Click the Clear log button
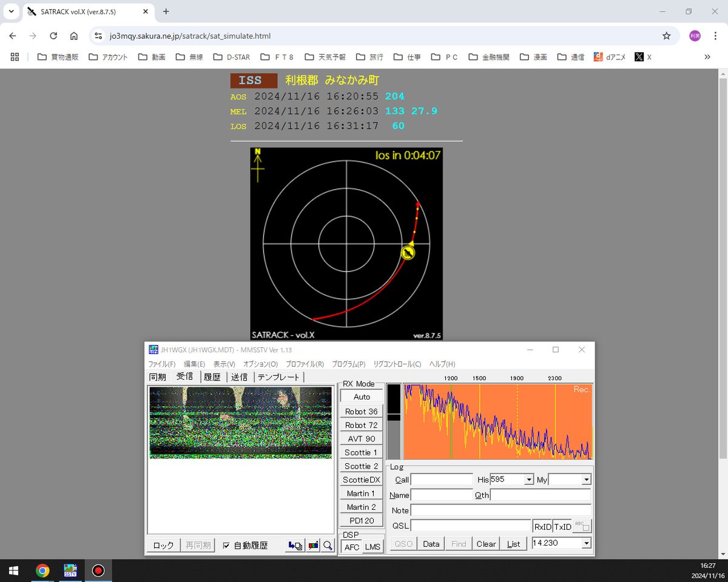The image size is (728, 582). point(486,543)
